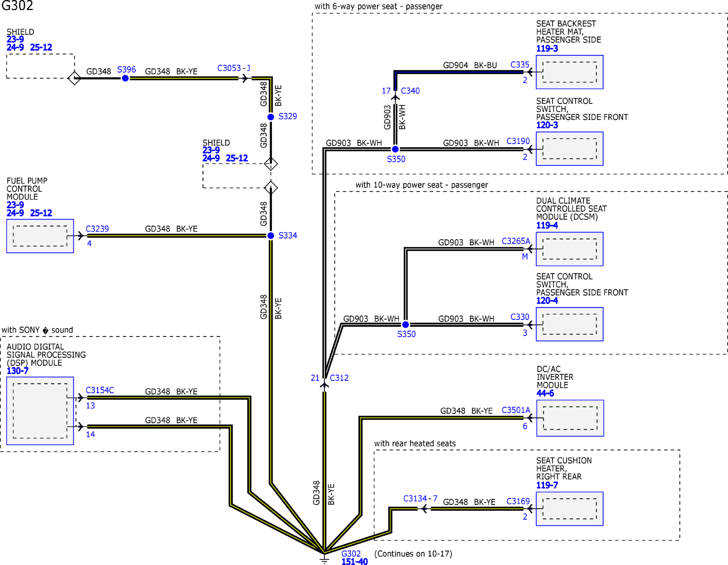
Task: Click the 119-3 page reference link
Action: click(547, 49)
